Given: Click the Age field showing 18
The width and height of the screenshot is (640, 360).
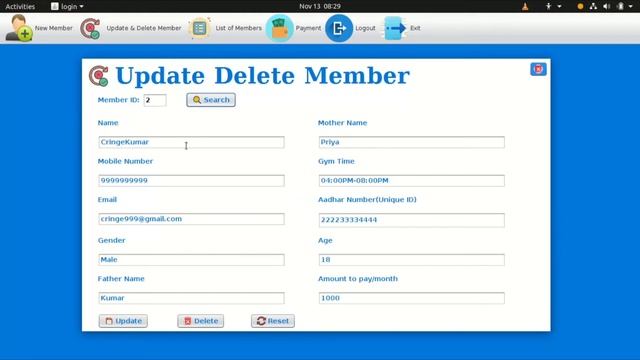Looking at the screenshot, I should [x=411, y=260].
